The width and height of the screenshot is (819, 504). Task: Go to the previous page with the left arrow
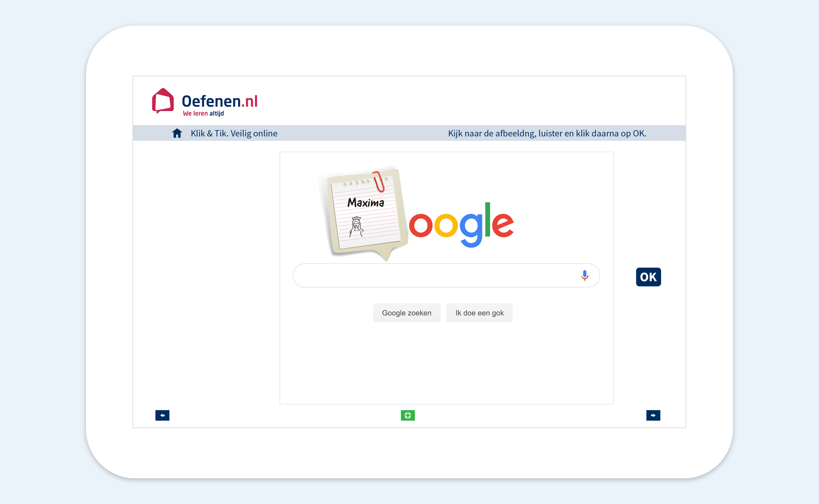point(162,415)
